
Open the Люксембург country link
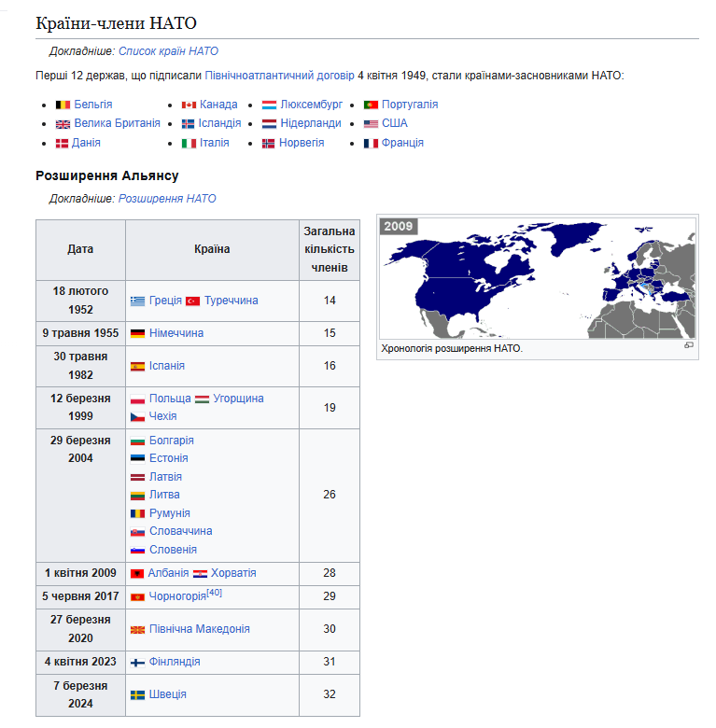coord(311,105)
